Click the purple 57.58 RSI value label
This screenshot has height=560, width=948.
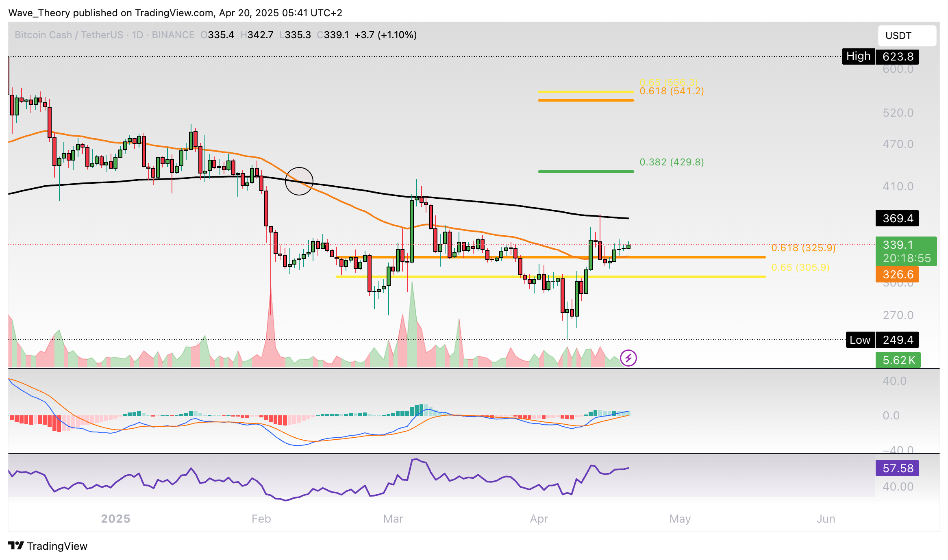click(897, 468)
